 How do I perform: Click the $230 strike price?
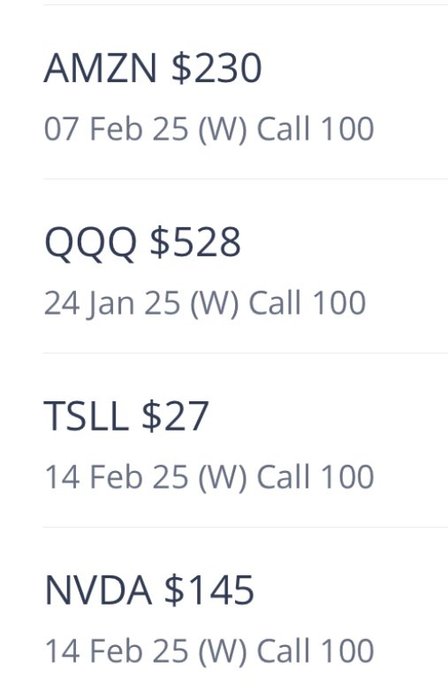[216, 68]
